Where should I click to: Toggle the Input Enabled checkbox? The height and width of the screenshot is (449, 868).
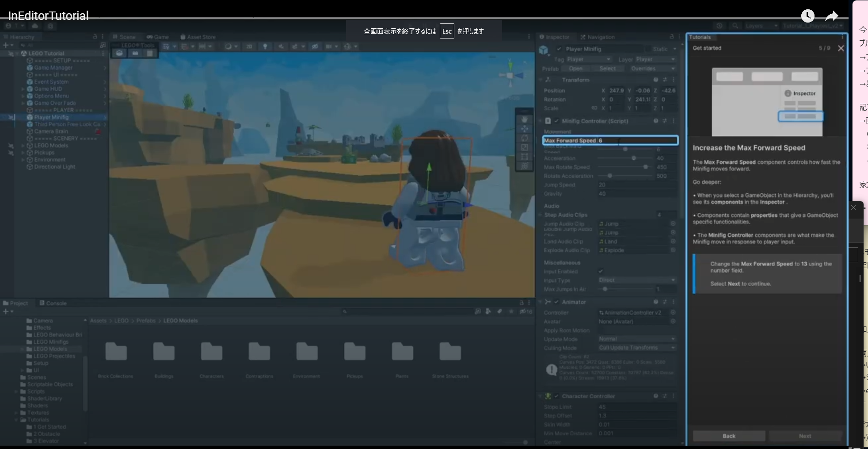pos(601,271)
